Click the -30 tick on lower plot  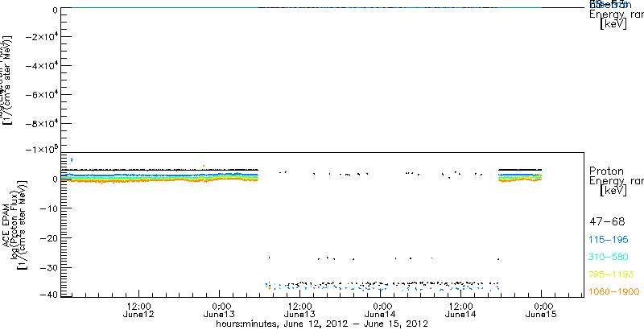pos(48,267)
